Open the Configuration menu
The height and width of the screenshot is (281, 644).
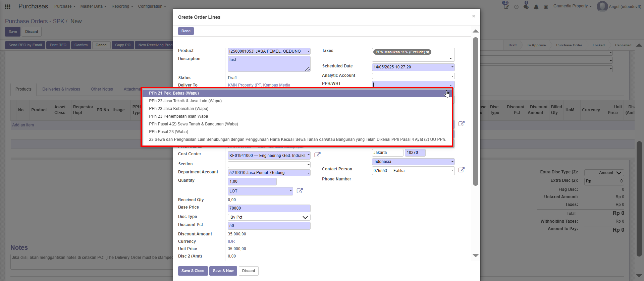[x=152, y=6]
